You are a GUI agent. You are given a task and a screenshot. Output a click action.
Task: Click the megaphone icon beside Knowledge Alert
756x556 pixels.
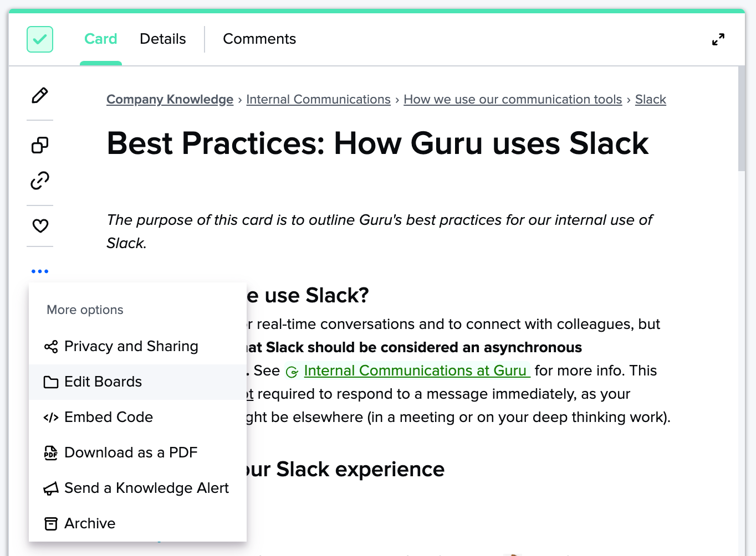51,488
